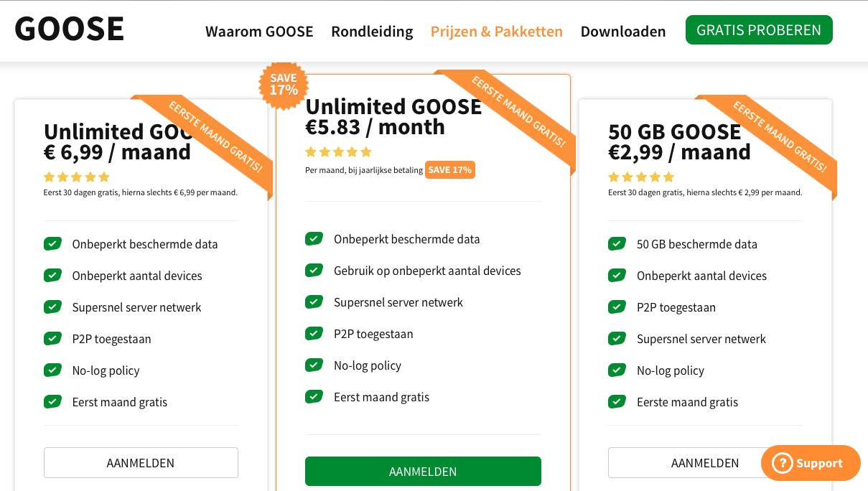Viewport: 868px width, 491px height.
Task: Click the orange SAVE 17% label
Action: [x=449, y=170]
